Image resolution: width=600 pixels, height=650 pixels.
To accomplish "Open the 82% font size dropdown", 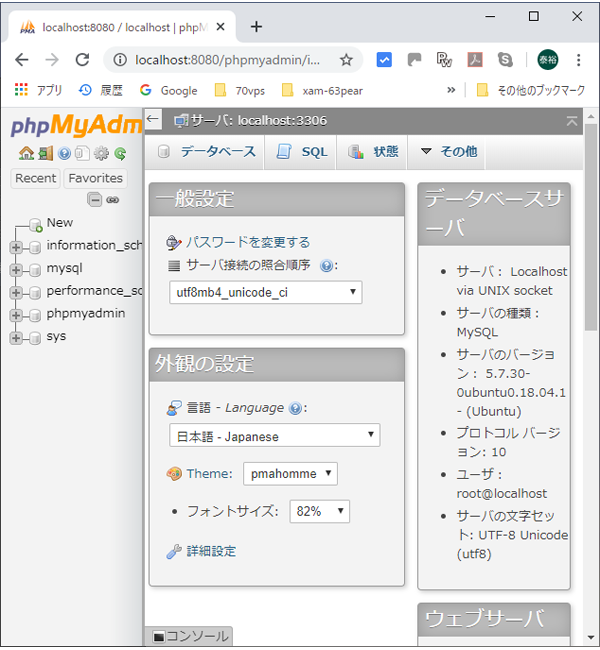I will (320, 511).
